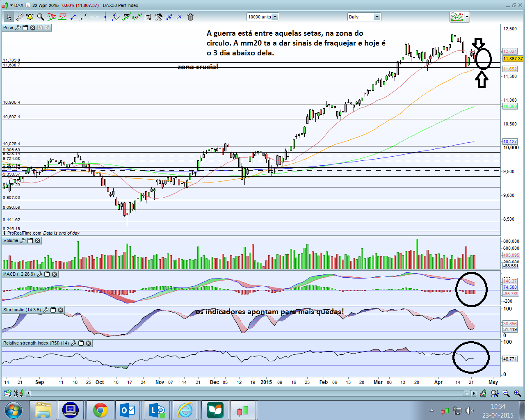Click the candlestick chart icon beside DAX
The image size is (525, 420).
click(x=5, y=5)
